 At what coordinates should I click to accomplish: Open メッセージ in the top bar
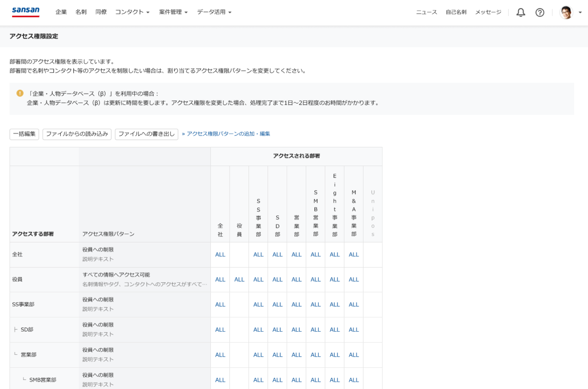pyautogui.click(x=488, y=12)
